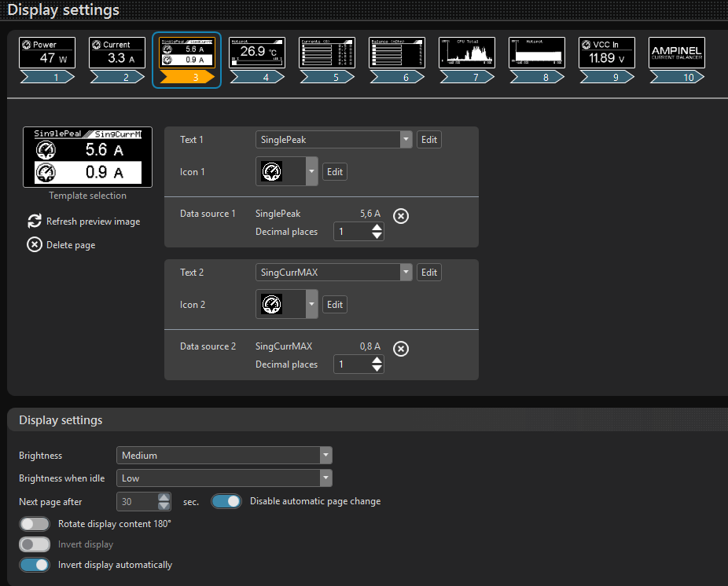The height and width of the screenshot is (586, 728).
Task: Click Edit button next to Text 2
Action: coord(428,273)
